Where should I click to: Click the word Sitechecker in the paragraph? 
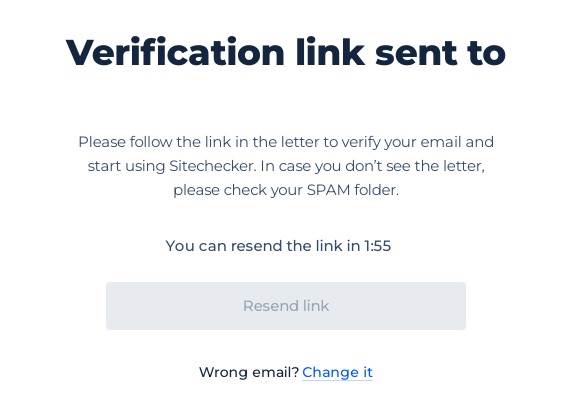coord(213,166)
